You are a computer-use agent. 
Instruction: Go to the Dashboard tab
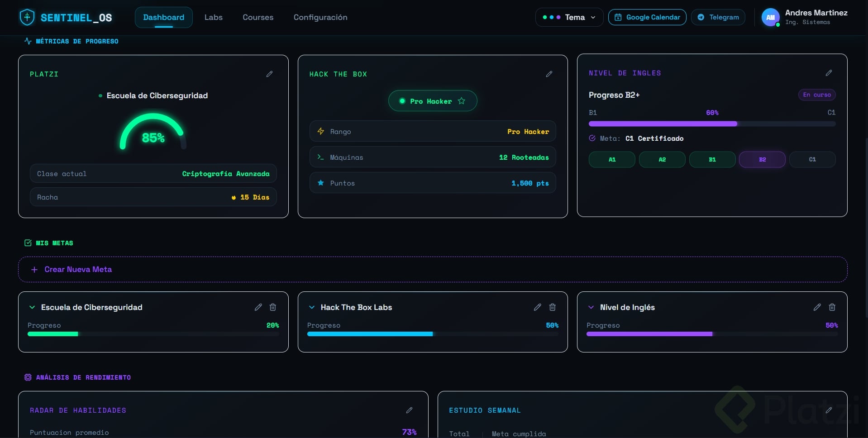[164, 17]
